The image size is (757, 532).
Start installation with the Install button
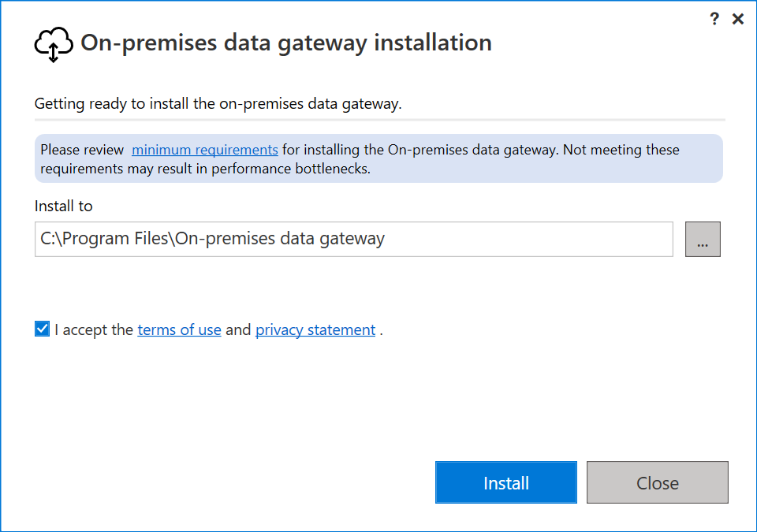click(x=505, y=482)
